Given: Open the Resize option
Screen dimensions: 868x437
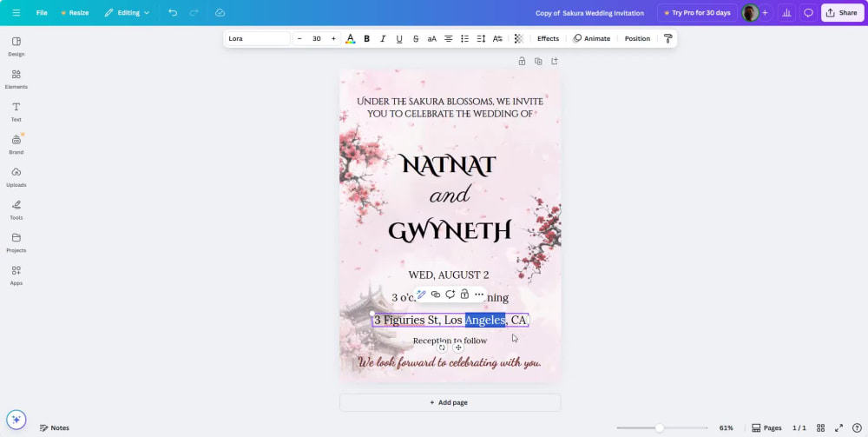Looking at the screenshot, I should pyautogui.click(x=75, y=13).
